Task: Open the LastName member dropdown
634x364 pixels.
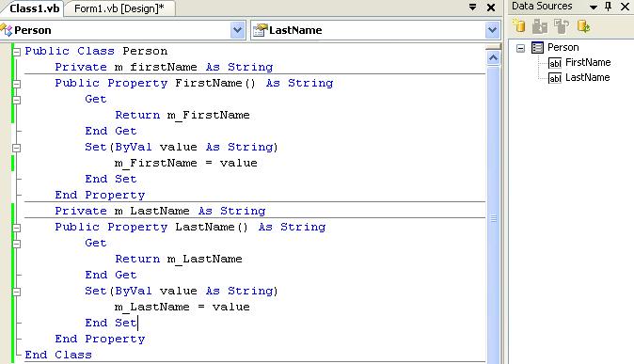Action: 492,30
